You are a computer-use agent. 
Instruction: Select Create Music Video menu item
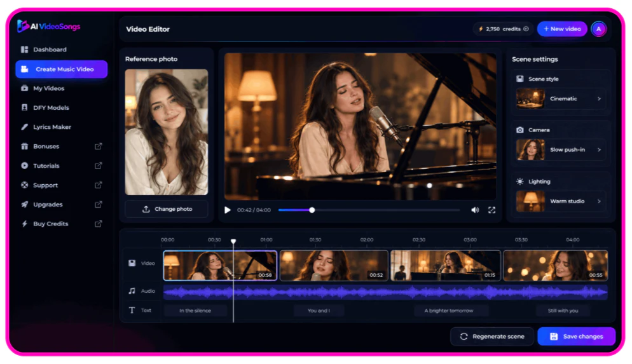(x=61, y=69)
